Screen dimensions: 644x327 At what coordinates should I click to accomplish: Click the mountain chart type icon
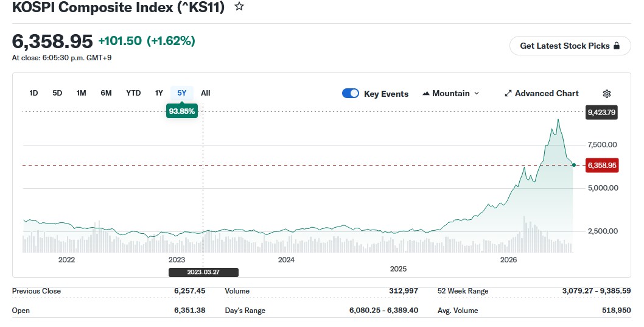click(x=426, y=94)
